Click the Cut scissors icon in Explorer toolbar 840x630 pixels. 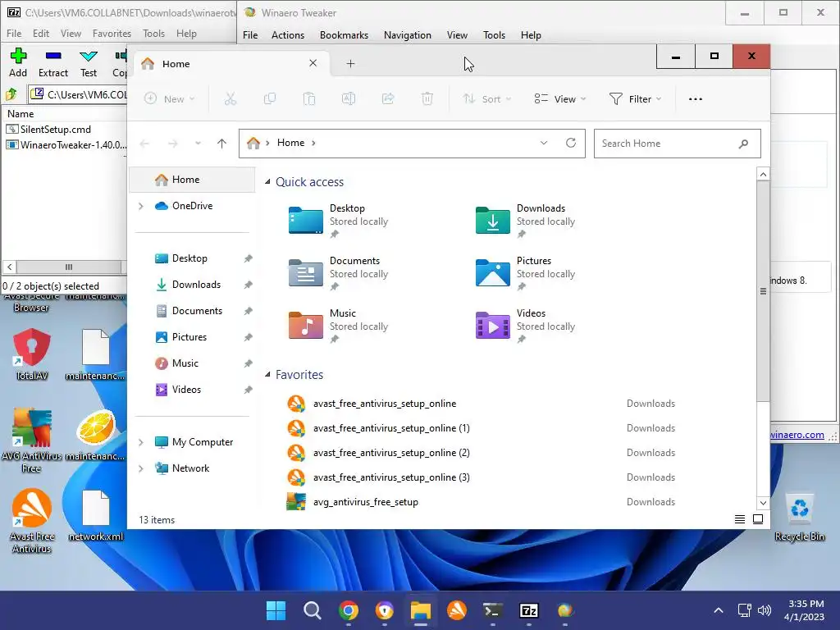coord(231,99)
